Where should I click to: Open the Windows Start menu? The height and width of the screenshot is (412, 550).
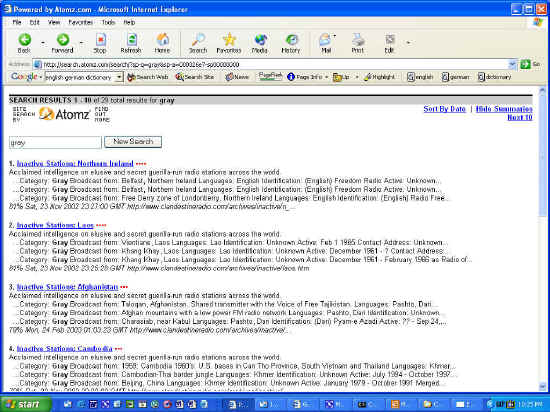click(x=25, y=404)
